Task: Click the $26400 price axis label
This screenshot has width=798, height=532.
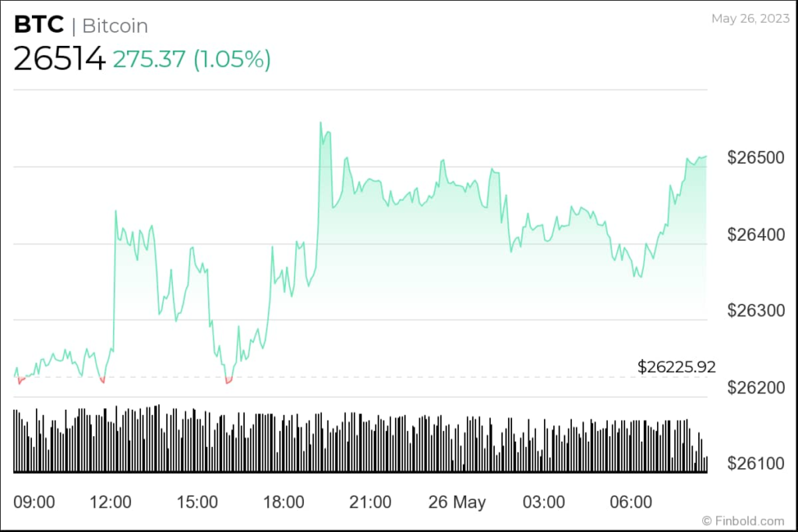Action: pyautogui.click(x=755, y=234)
